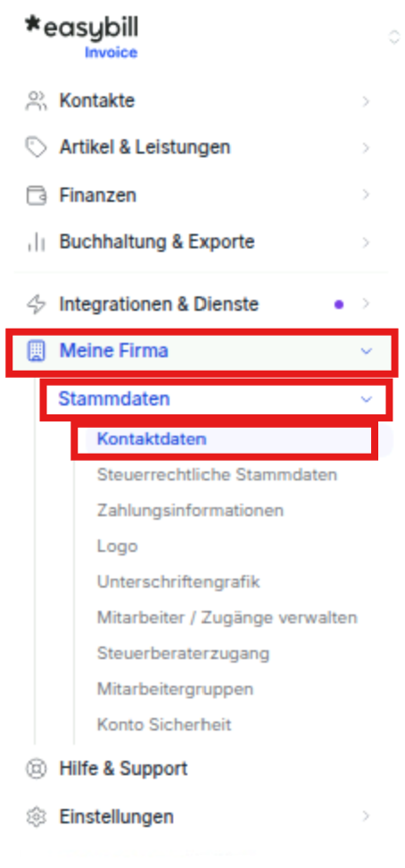Viewport: 405px width, 868px height.
Task: Click the easybill Invoice logo
Action: point(82,38)
